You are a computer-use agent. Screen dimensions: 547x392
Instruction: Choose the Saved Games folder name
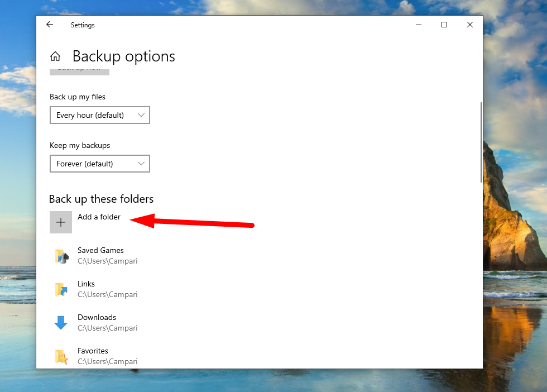(100, 250)
